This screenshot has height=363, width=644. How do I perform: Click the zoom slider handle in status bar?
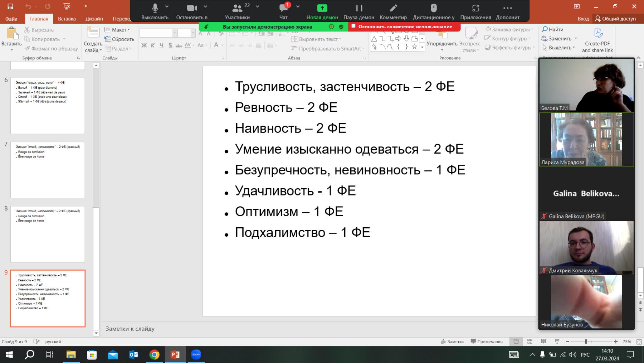pos(586,342)
